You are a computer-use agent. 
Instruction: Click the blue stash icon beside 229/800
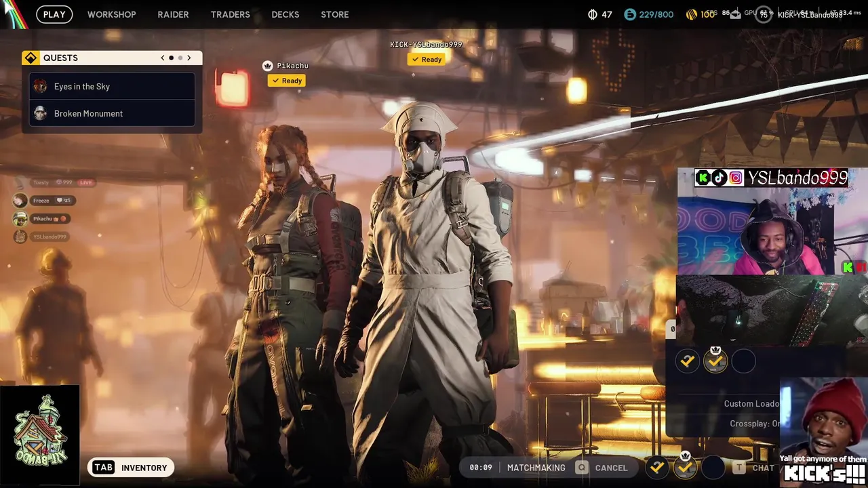pyautogui.click(x=630, y=14)
